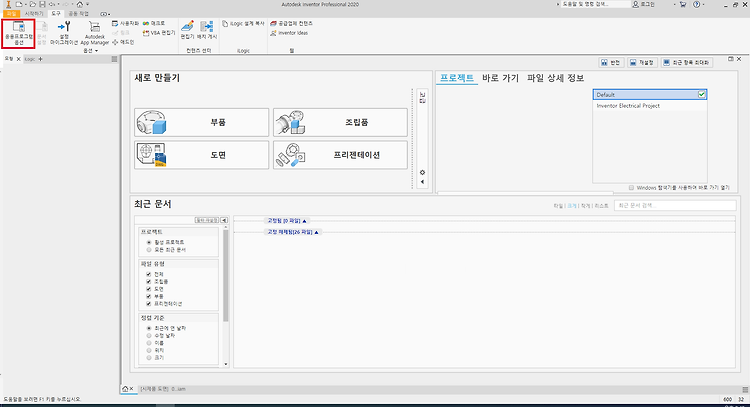Open the Help dropdown arrow
Image resolution: width=750 pixels, height=407 pixels.
(703, 4)
